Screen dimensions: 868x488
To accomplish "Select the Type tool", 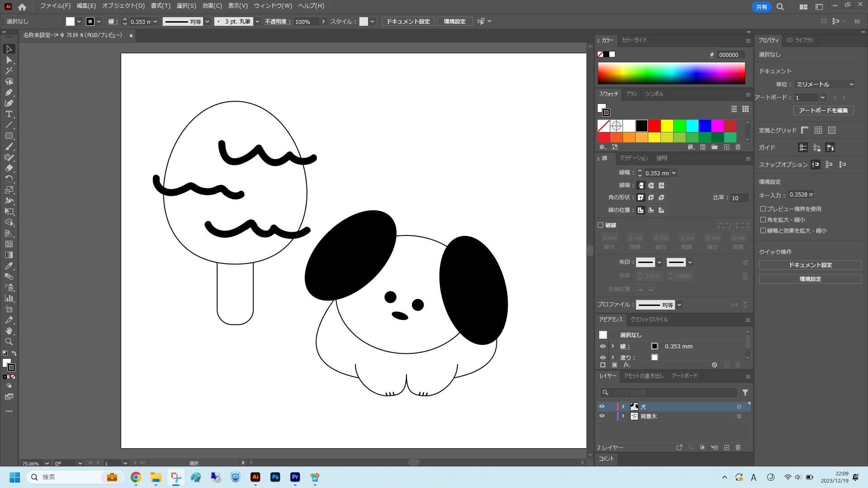I will point(9,114).
